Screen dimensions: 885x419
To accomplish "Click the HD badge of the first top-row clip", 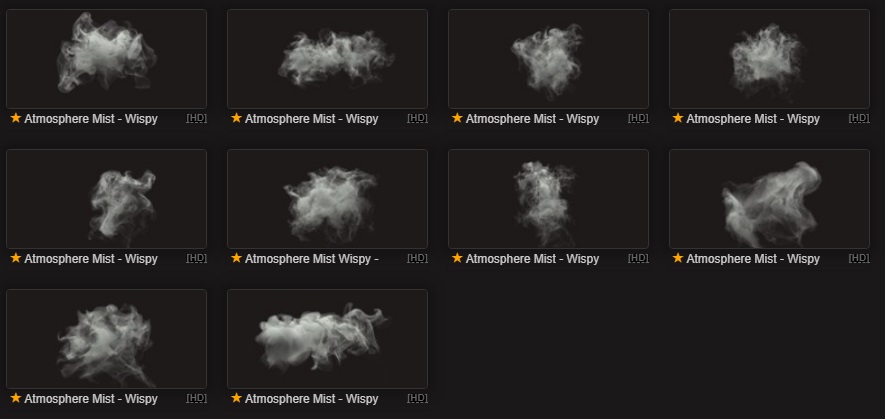I will (196, 118).
